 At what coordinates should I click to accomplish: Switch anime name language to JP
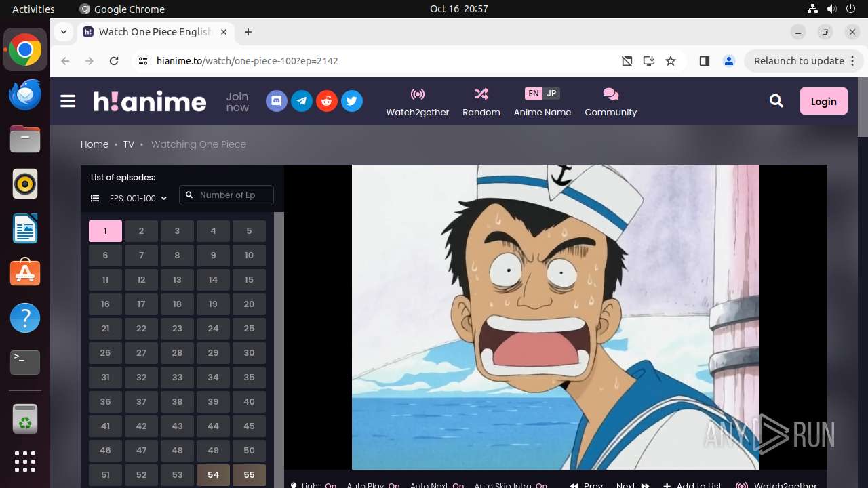point(551,94)
